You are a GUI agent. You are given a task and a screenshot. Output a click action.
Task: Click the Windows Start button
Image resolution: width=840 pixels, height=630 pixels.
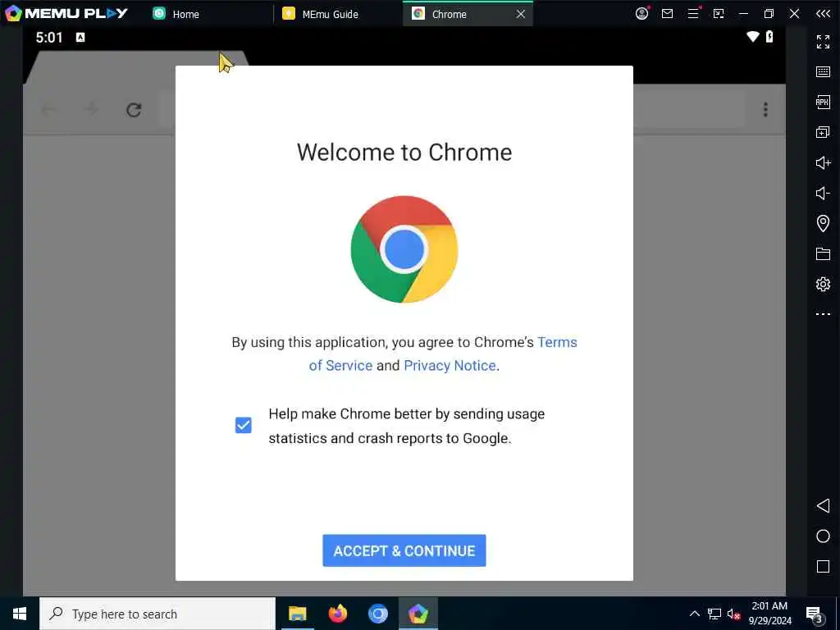click(20, 614)
